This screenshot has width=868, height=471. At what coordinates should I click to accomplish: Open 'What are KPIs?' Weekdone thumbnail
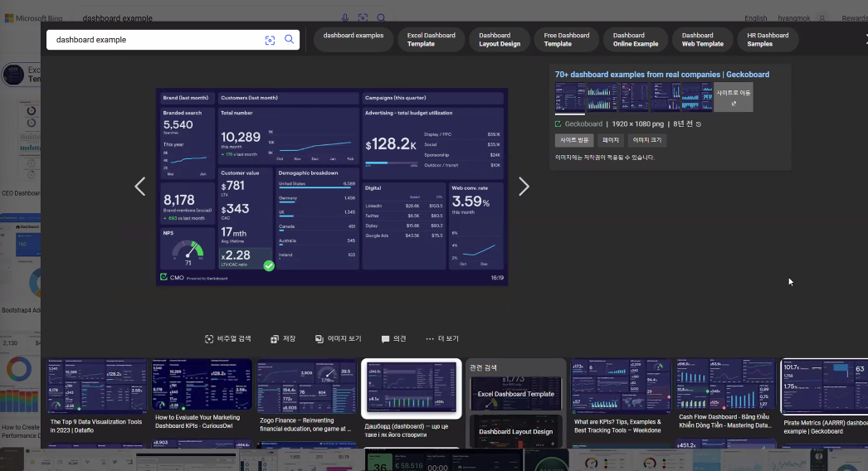(x=621, y=386)
